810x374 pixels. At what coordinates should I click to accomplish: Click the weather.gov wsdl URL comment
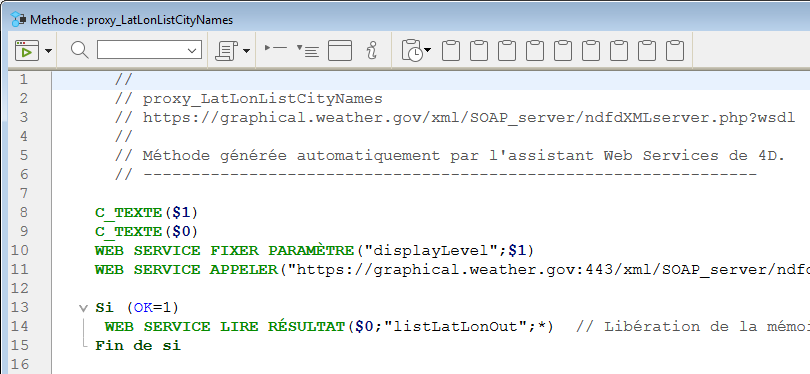tap(469, 117)
